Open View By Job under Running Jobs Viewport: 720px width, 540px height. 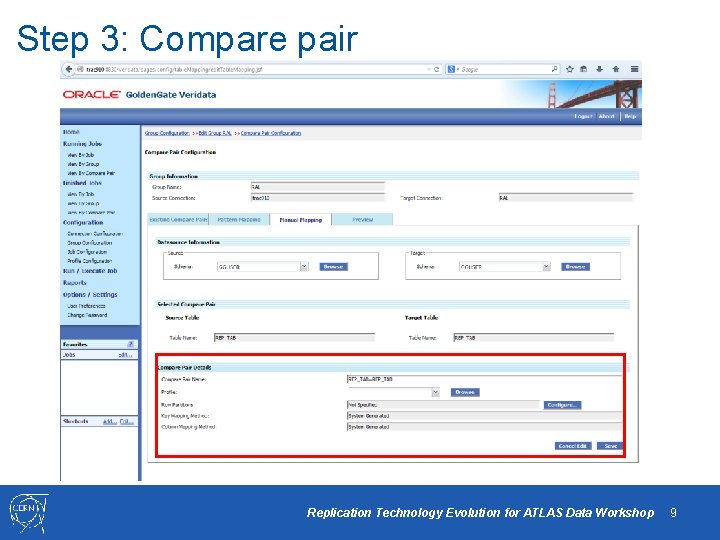click(81, 155)
